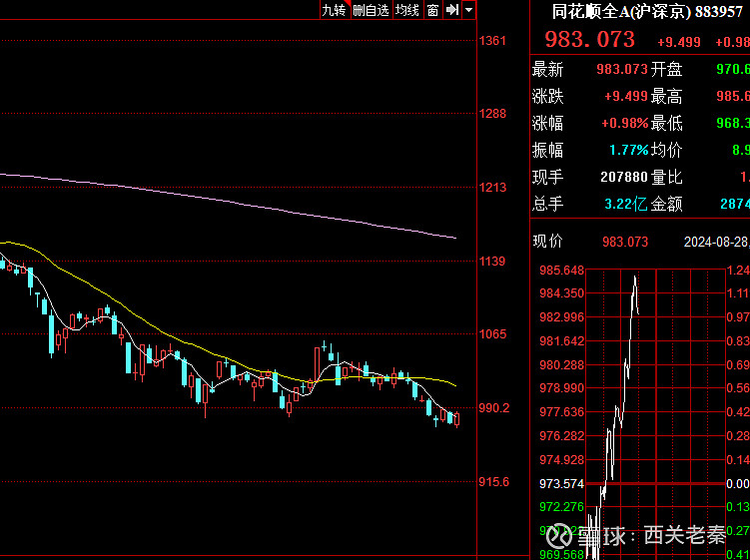Click the 973.574 baseline price label

coord(562,483)
